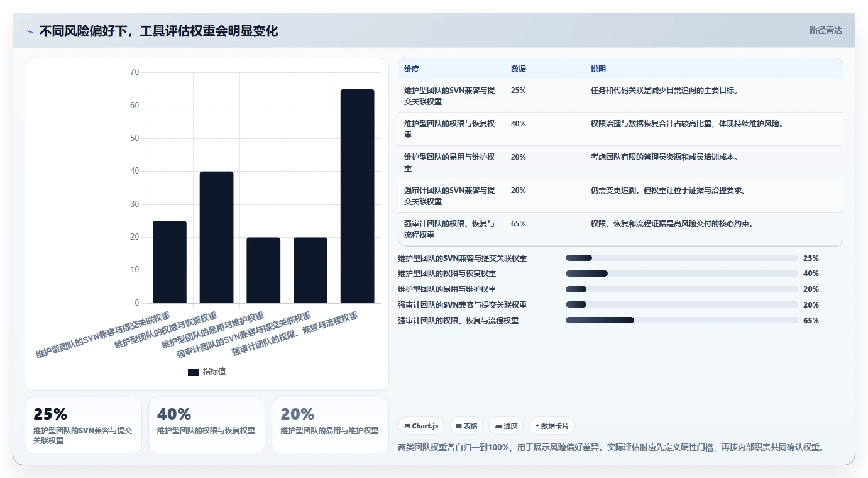The width and height of the screenshot is (868, 478).
Task: Click the page title 不同风险偏好下，工具评估权重会明显变化
Action: click(x=158, y=31)
